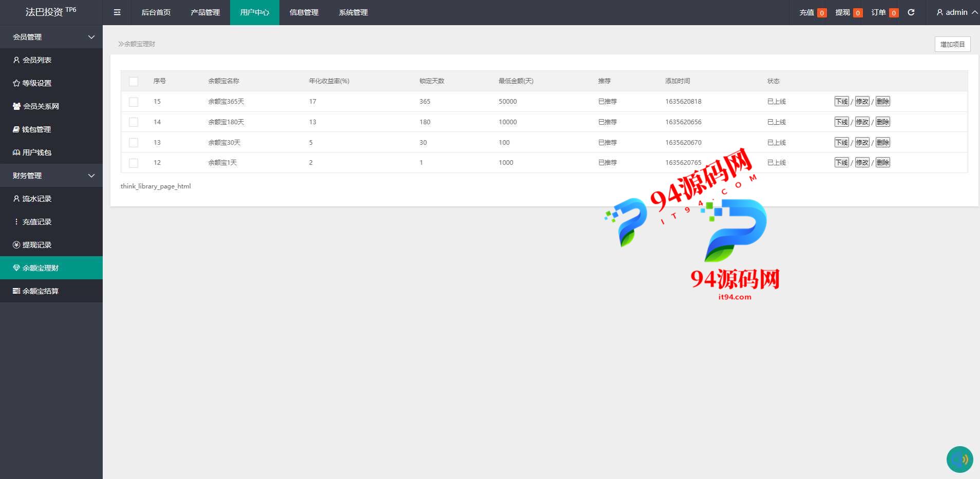Image resolution: width=980 pixels, height=479 pixels.
Task: Click the 提现记录 yen icon
Action: (16, 245)
